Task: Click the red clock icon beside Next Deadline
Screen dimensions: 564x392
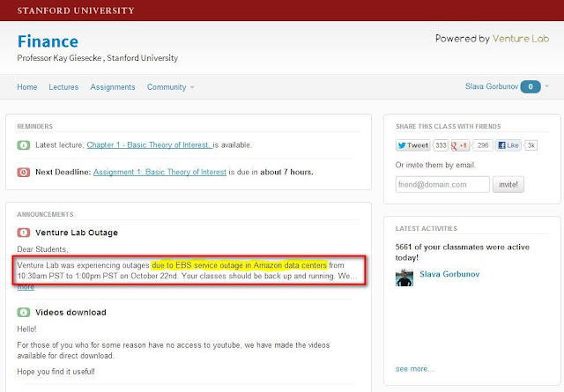Action: [24, 173]
